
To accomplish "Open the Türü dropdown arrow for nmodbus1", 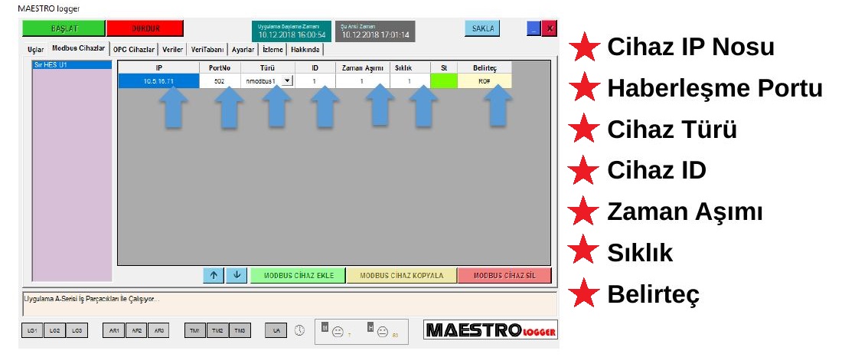I will click(x=287, y=81).
